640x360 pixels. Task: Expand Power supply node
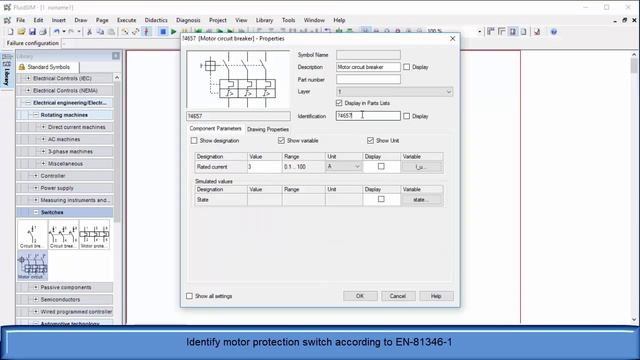[36, 188]
